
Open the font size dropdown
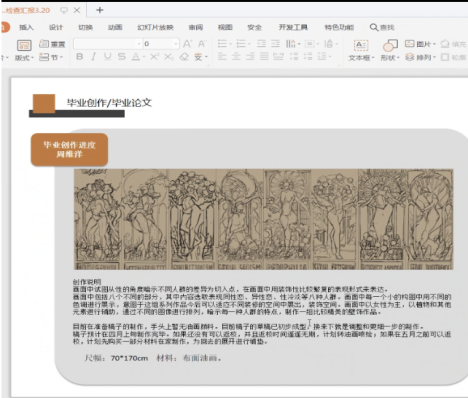click(x=161, y=44)
